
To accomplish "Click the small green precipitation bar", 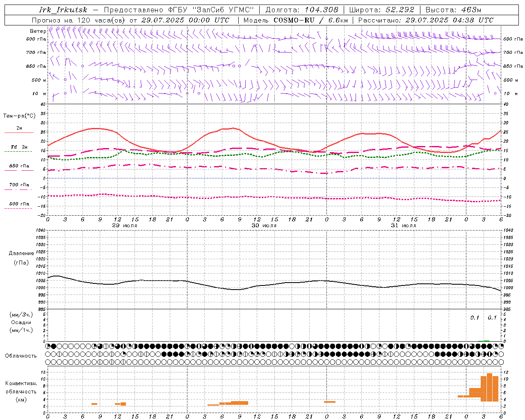I will [x=486, y=340].
